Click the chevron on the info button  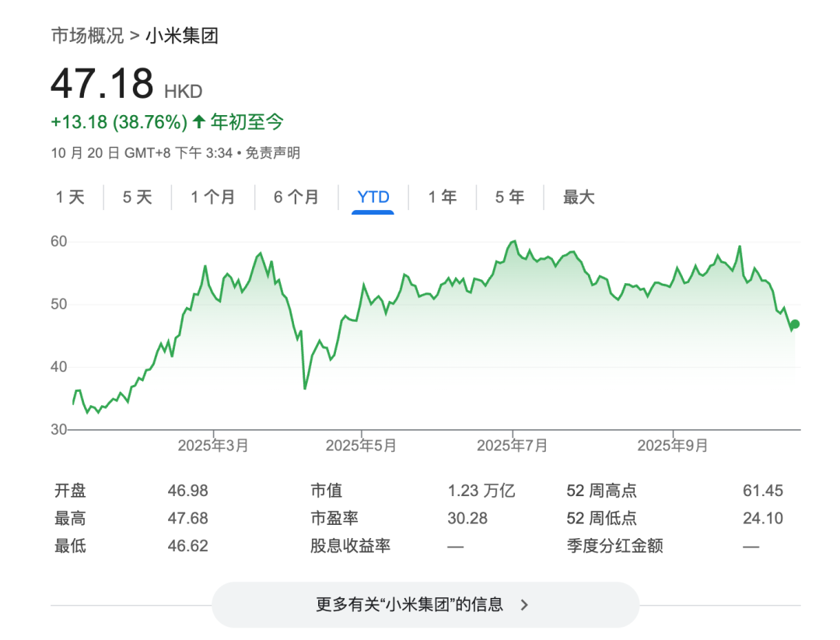coord(525,604)
